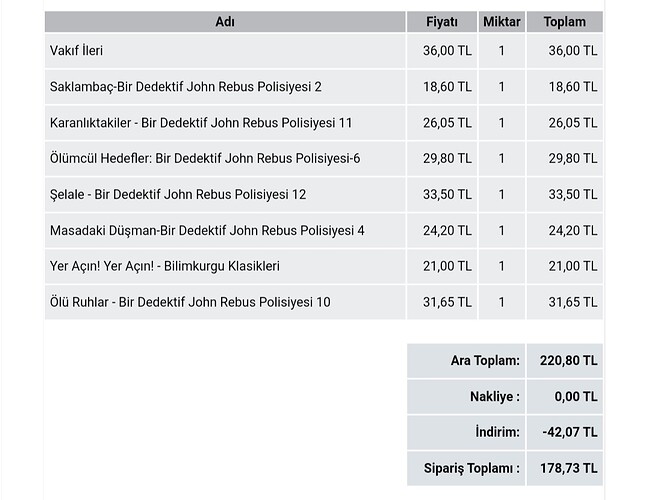
Task: Click the 33,50 TL total for Şelale
Action: 573,195
